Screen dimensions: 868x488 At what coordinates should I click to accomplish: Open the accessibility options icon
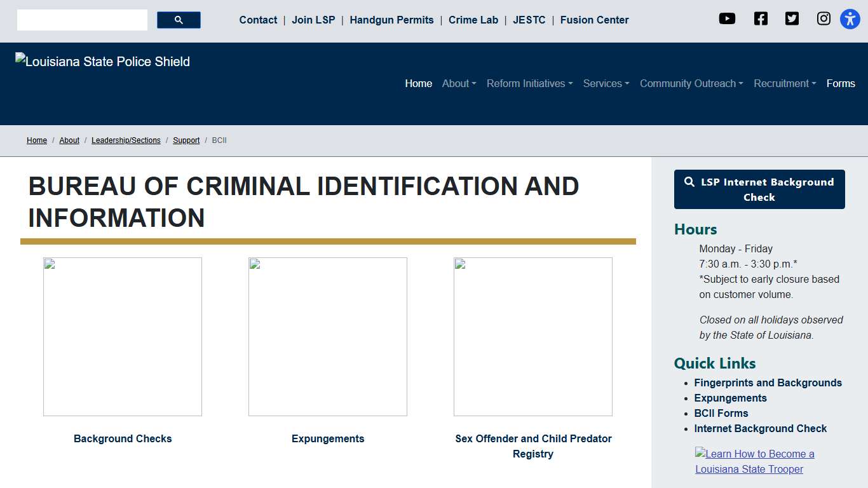850,19
